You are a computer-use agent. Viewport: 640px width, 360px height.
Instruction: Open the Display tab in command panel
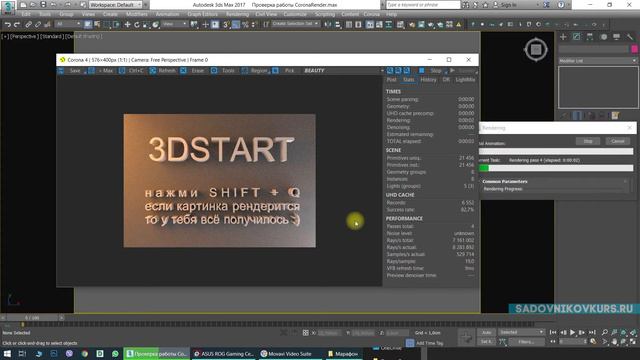pos(616,37)
